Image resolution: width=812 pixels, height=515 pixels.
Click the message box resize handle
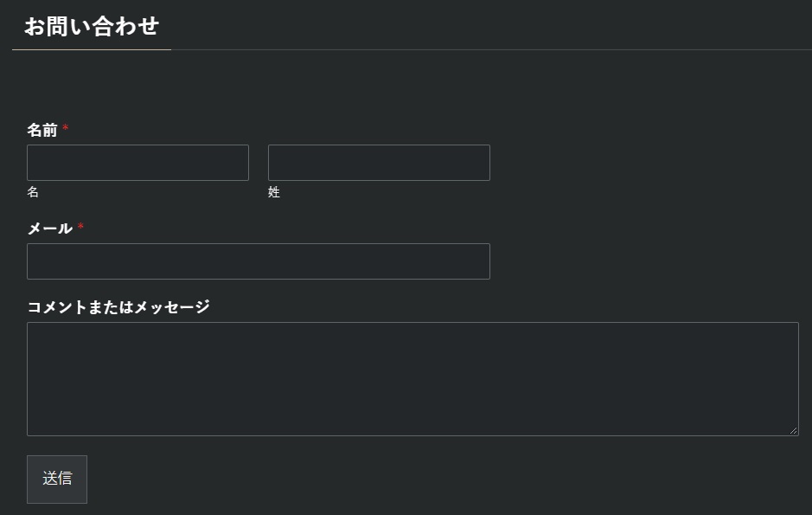[793, 430]
